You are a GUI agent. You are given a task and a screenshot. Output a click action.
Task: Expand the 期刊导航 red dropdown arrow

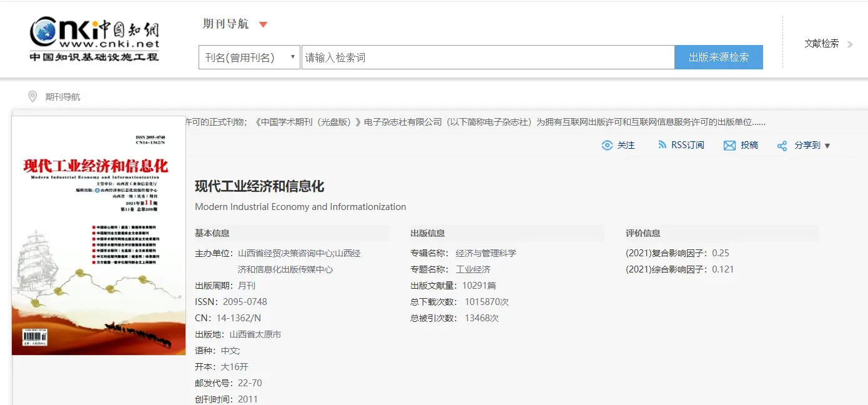click(x=263, y=24)
